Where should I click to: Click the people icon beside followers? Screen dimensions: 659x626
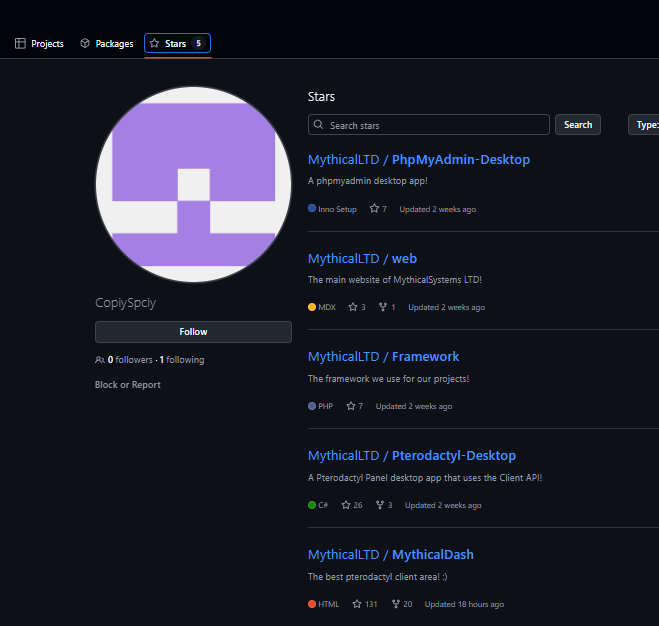pyautogui.click(x=100, y=360)
